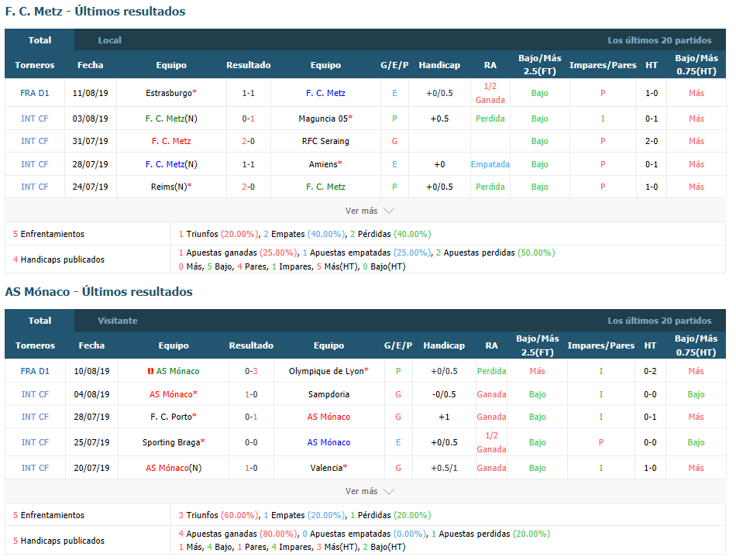Click the 1 Triunfos (20.00%) stat
The height and width of the screenshot is (560, 736).
(218, 234)
